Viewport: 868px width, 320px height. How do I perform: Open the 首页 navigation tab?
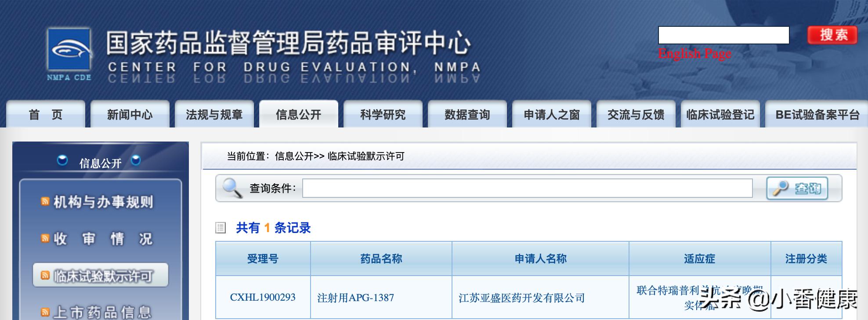click(46, 114)
